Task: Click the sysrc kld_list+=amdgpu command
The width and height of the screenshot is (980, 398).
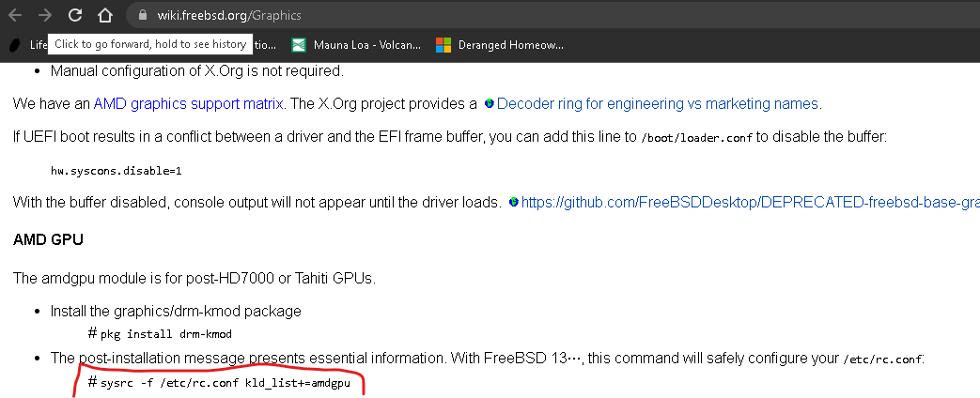Action: point(226,383)
